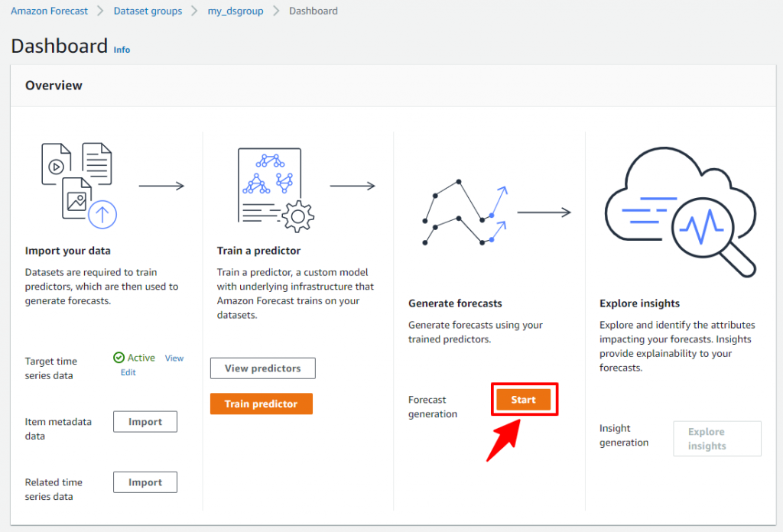This screenshot has width=783, height=532.
Task: Open the my_dsgroup breadcrumb link
Action: (236, 11)
